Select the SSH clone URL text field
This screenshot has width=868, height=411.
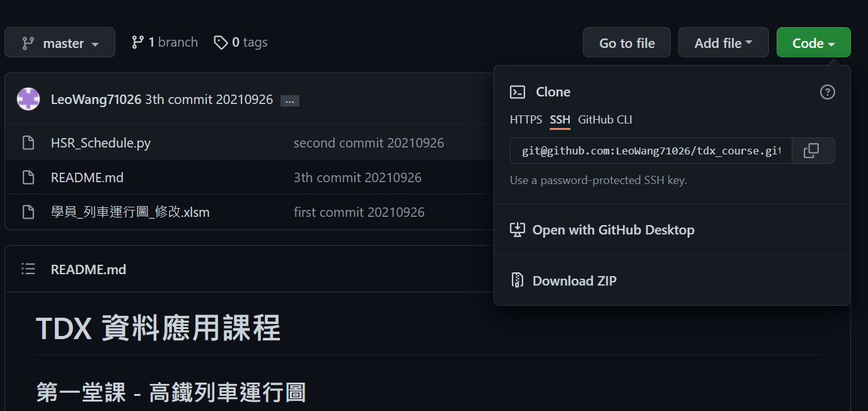click(649, 151)
